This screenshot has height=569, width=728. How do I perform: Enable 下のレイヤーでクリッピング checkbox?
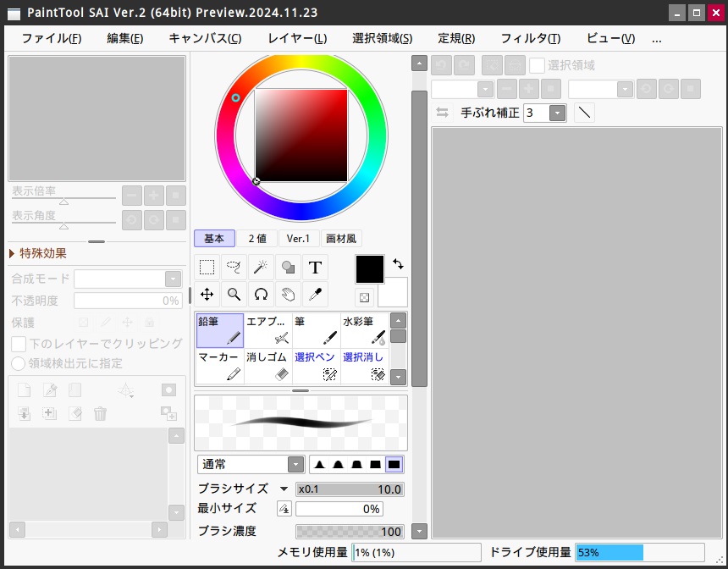(x=18, y=344)
